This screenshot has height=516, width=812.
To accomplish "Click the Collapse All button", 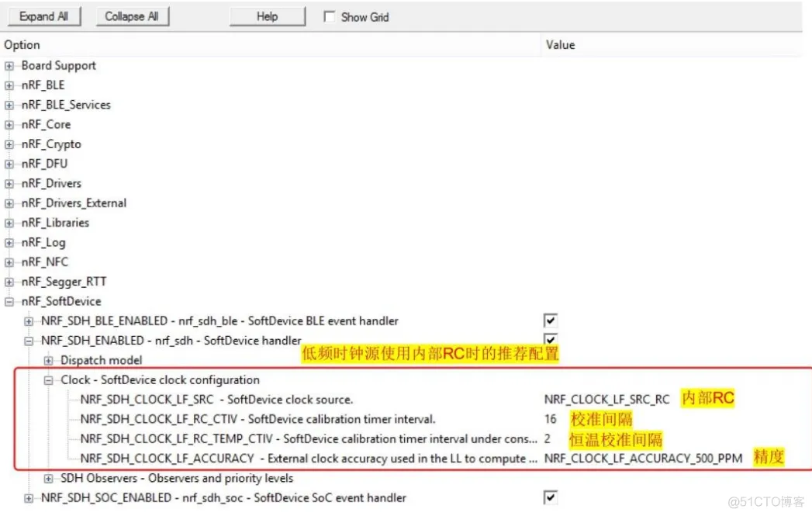I will (132, 16).
